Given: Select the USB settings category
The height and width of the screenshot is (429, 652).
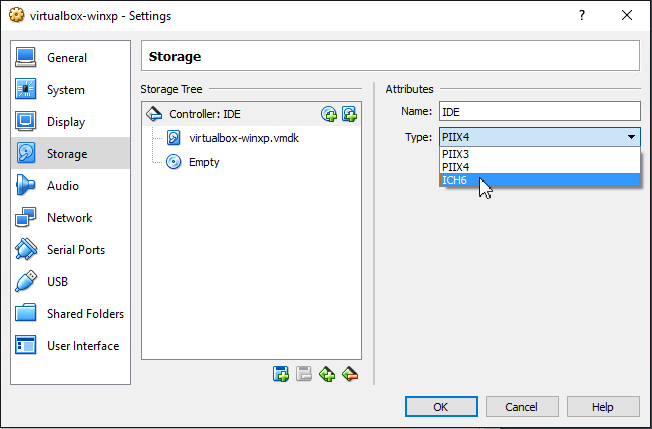Looking at the screenshot, I should [x=70, y=281].
